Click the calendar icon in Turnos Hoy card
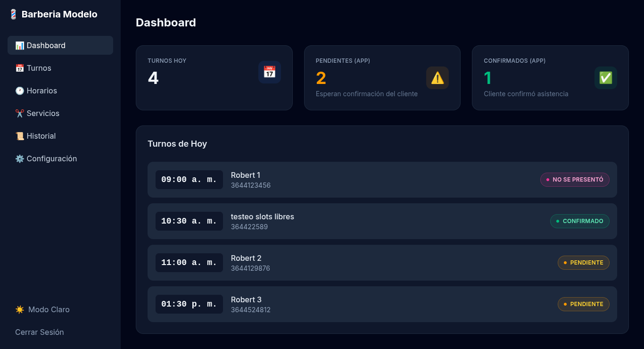This screenshot has width=644, height=349. (269, 72)
